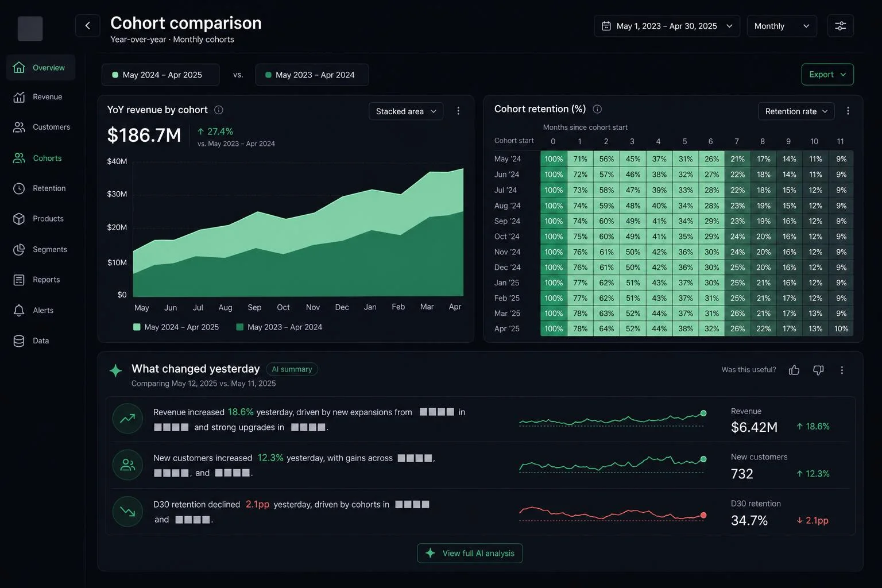Expand the Monthly granularity dropdown
Image resolution: width=882 pixels, height=588 pixels.
tap(782, 26)
